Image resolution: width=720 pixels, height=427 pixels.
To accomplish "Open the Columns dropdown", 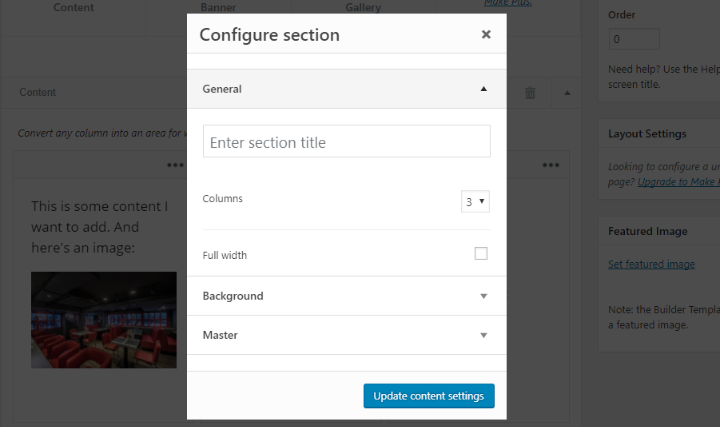I will (x=475, y=202).
